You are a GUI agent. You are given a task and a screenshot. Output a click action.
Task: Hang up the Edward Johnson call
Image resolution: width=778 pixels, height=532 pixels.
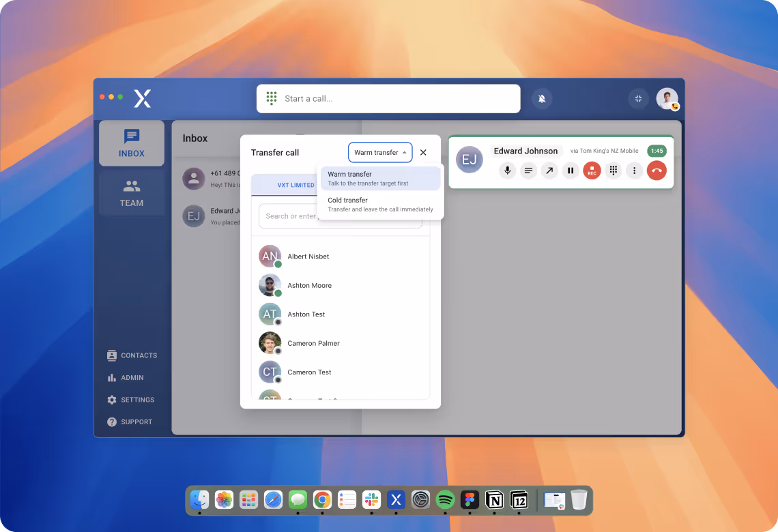pyautogui.click(x=657, y=171)
